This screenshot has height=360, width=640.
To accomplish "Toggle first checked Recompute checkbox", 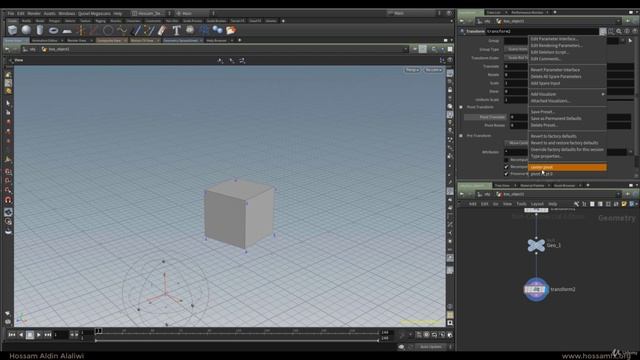I will pos(507,167).
